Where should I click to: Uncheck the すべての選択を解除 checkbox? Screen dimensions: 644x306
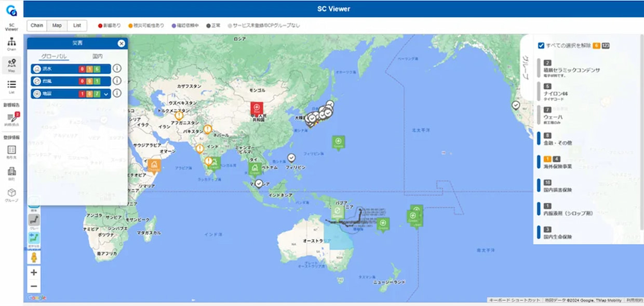pyautogui.click(x=541, y=45)
